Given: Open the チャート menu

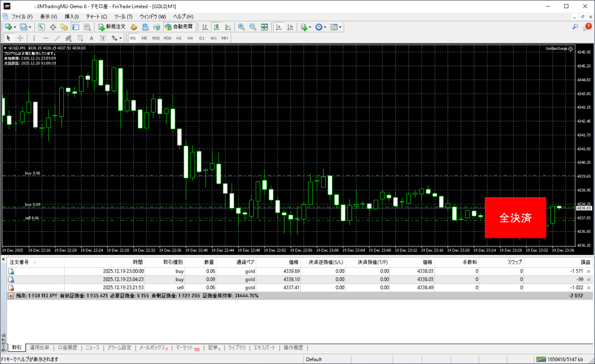Looking at the screenshot, I should click(96, 16).
